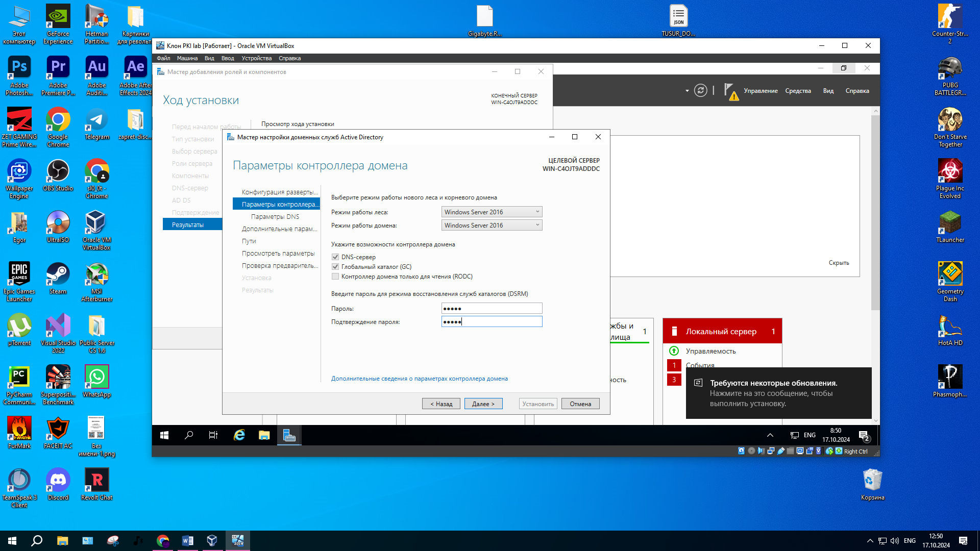Click the Подтверждение пароля input field
The height and width of the screenshot is (551, 980).
492,321
